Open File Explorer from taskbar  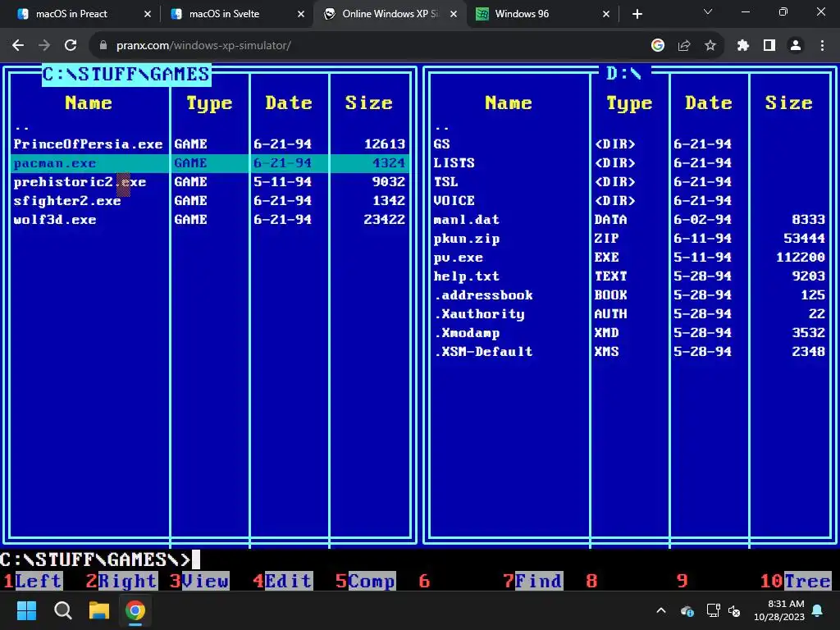[x=99, y=610]
